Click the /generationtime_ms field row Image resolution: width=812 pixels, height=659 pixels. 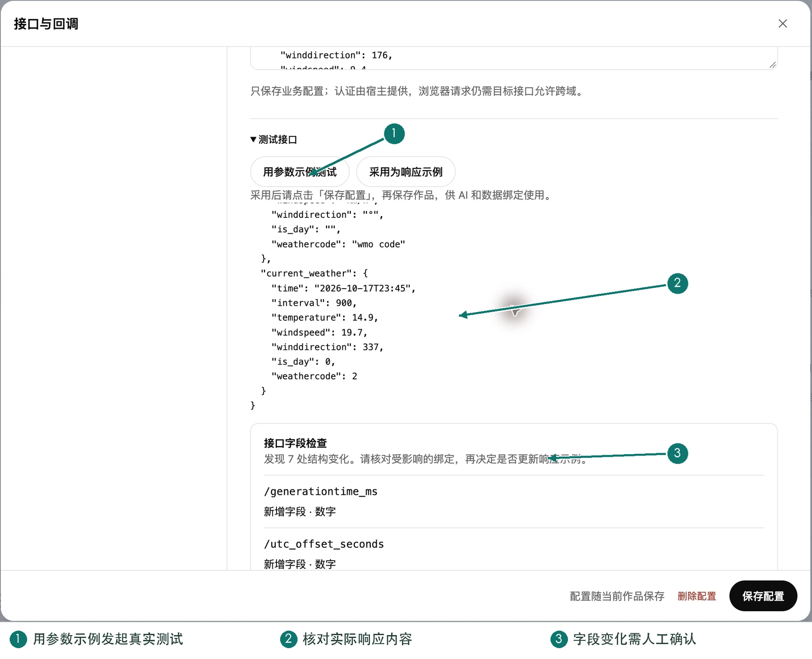514,502
